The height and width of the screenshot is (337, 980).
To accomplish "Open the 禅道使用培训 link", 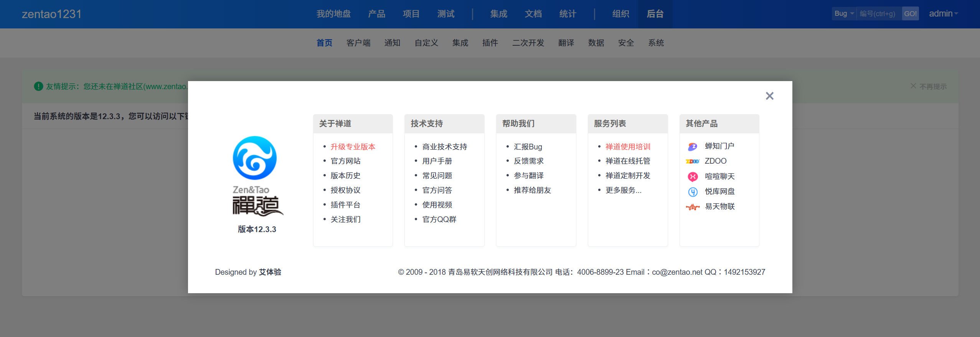I will coord(628,146).
